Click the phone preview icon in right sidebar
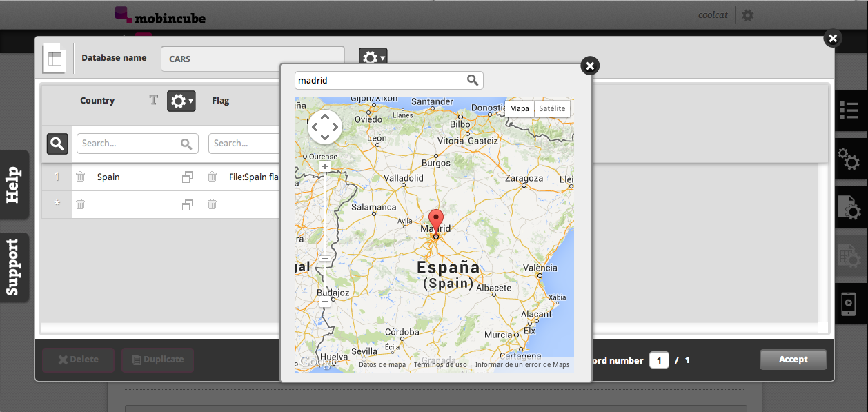This screenshot has height=412, width=868. pyautogui.click(x=849, y=304)
